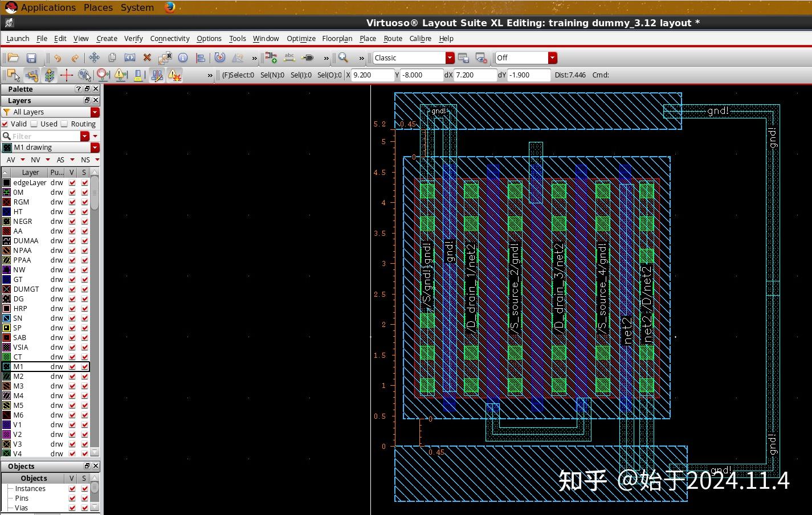
Task: Toggle visibility checkbox for NW layer
Action: pyautogui.click(x=72, y=270)
